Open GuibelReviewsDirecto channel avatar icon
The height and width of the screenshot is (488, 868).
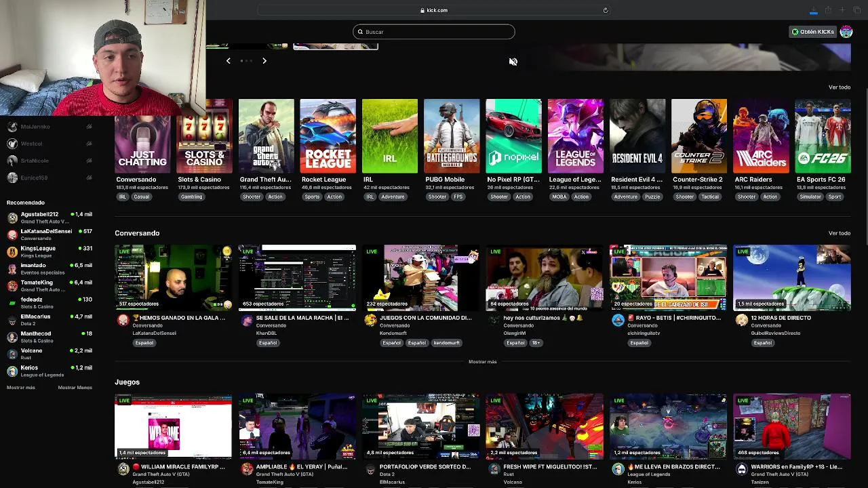(x=741, y=321)
